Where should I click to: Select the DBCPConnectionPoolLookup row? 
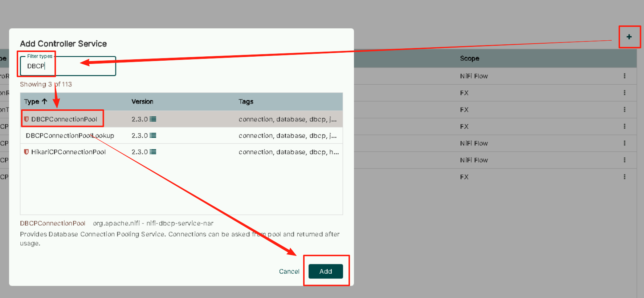182,136
